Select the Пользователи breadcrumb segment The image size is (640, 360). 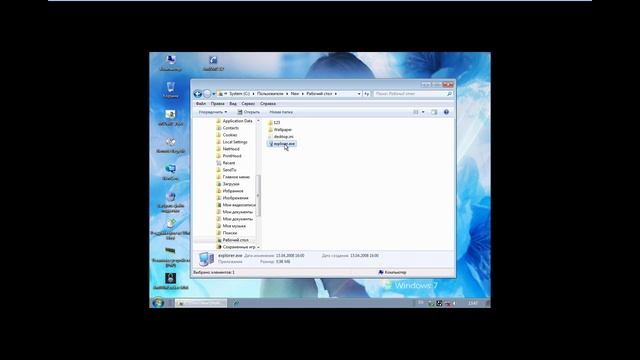270,94
